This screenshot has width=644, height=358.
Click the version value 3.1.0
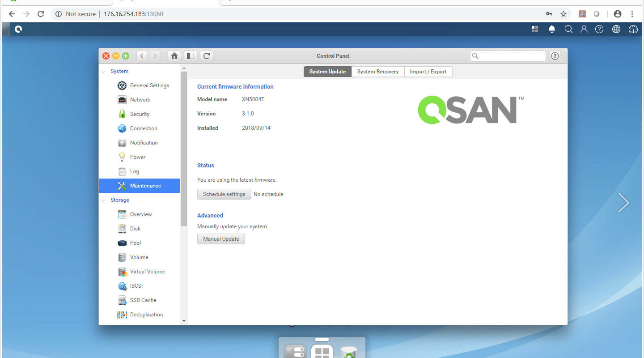pos(248,114)
